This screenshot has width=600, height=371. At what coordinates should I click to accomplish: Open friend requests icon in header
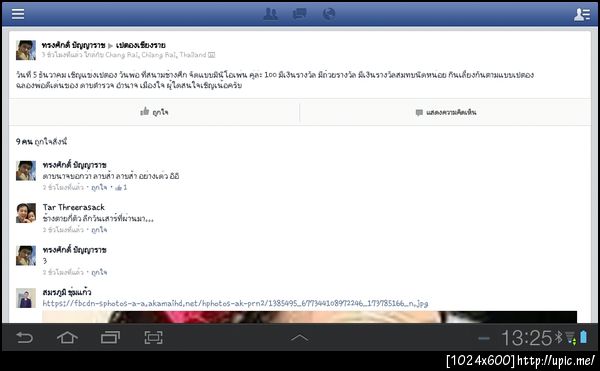[x=271, y=14]
